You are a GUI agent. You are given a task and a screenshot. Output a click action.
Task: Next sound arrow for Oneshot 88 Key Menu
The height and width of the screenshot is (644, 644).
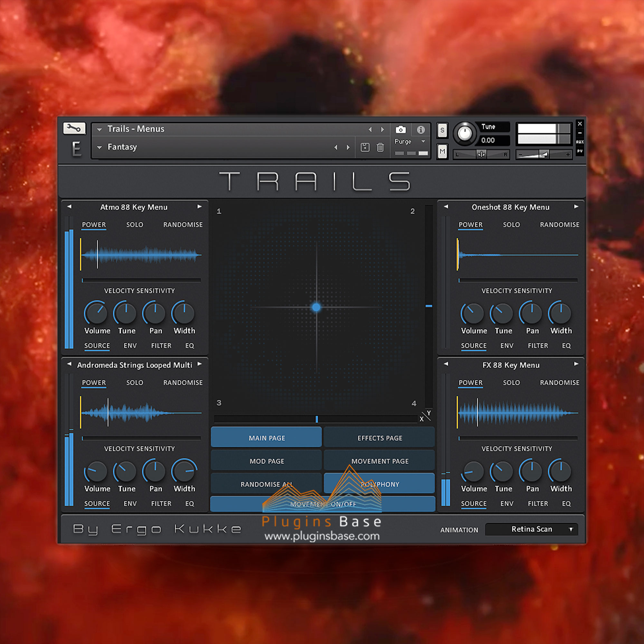tap(576, 207)
